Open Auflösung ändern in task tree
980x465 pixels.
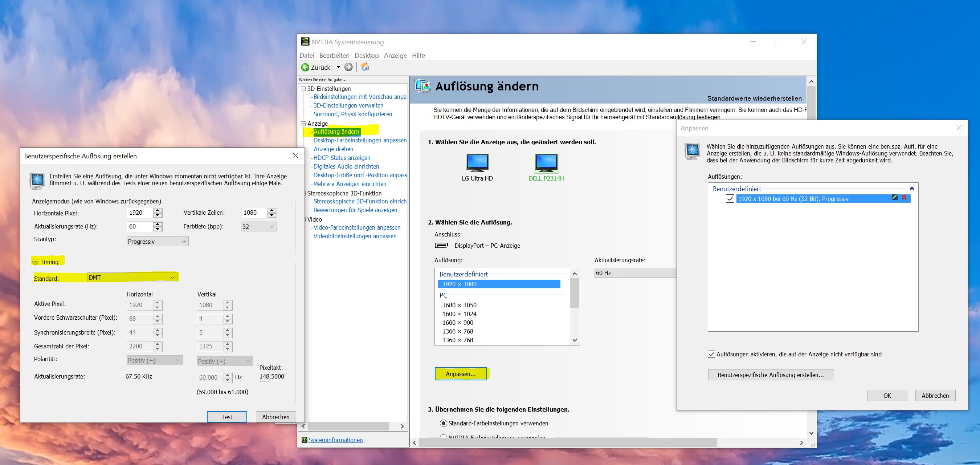(x=336, y=132)
